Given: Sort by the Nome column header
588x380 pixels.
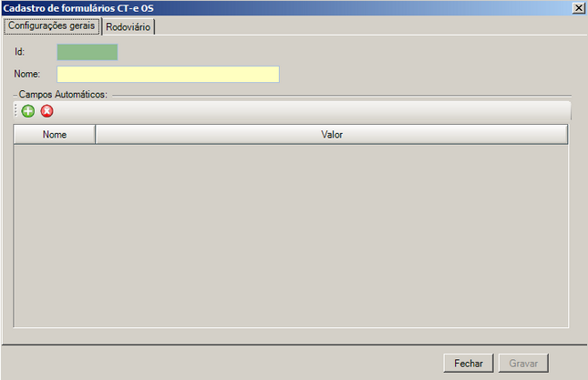Looking at the screenshot, I should point(55,135).
